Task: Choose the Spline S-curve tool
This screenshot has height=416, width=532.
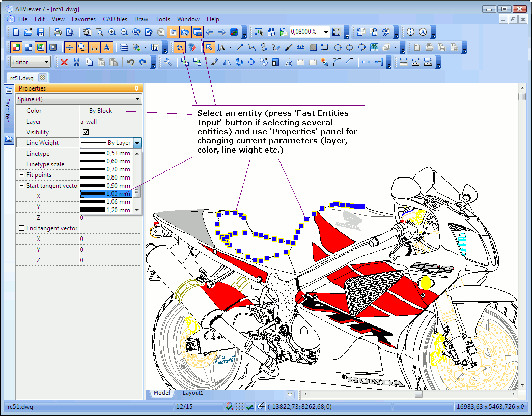Action: (x=264, y=47)
